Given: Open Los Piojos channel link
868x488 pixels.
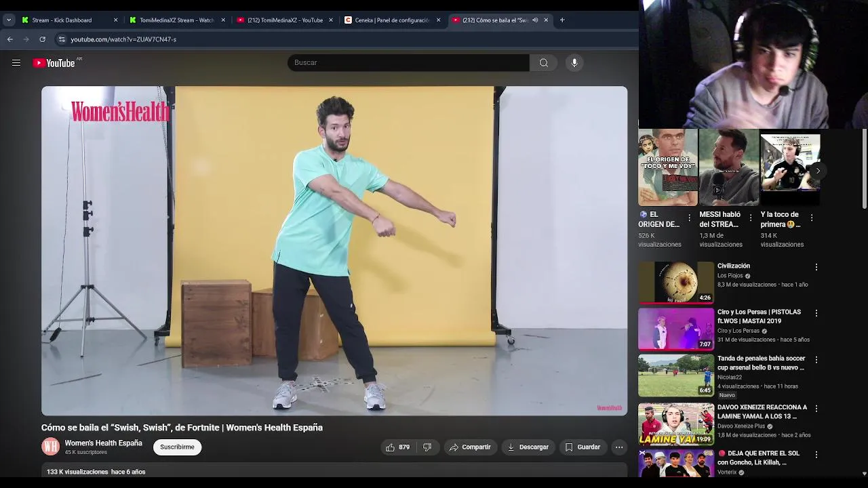Looking at the screenshot, I should point(730,276).
